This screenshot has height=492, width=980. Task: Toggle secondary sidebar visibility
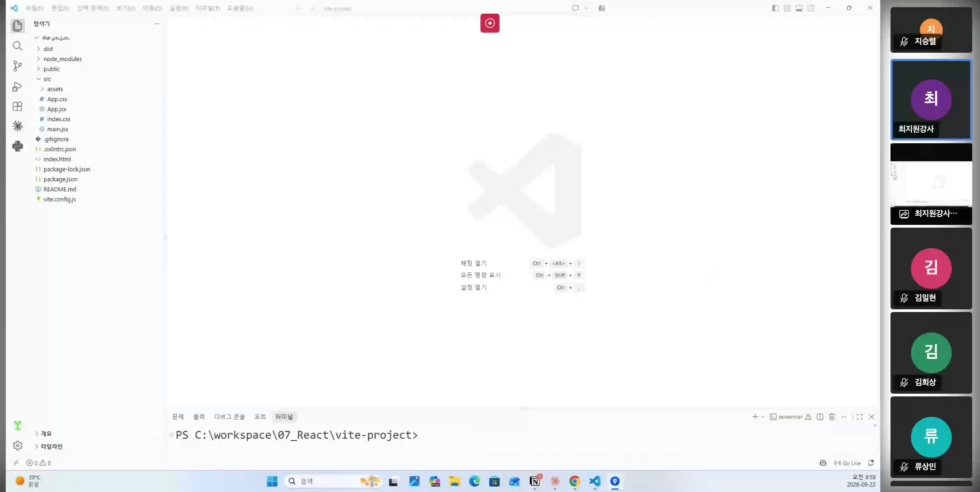(811, 8)
